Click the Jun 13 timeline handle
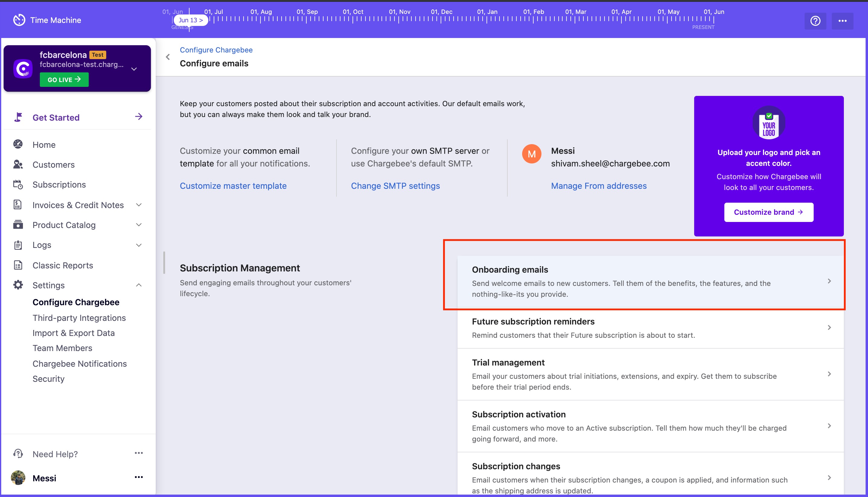 (x=191, y=20)
